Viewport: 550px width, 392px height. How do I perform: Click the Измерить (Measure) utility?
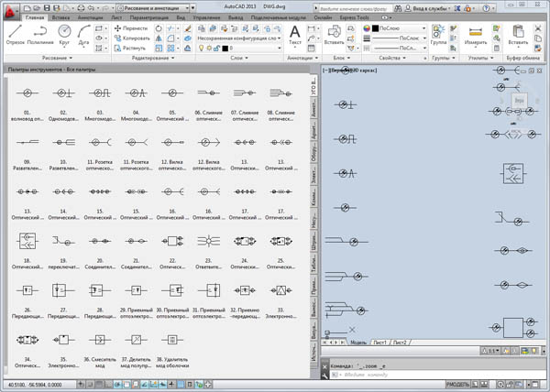coord(475,35)
